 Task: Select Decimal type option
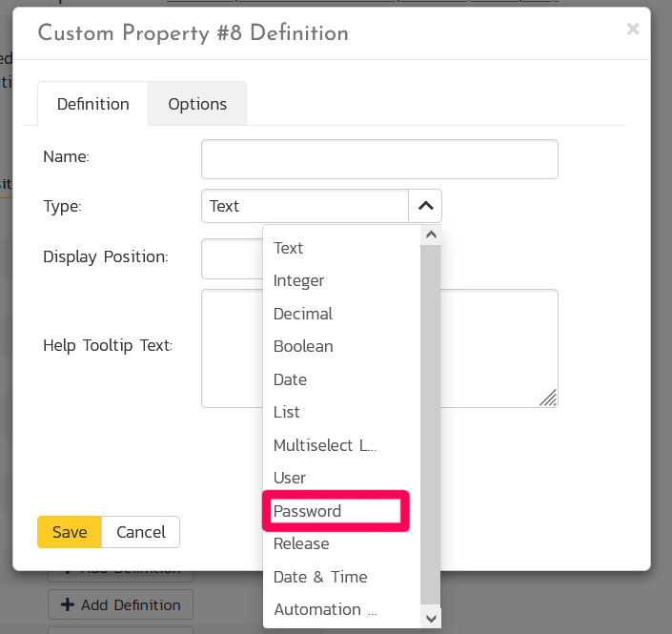[x=302, y=314]
